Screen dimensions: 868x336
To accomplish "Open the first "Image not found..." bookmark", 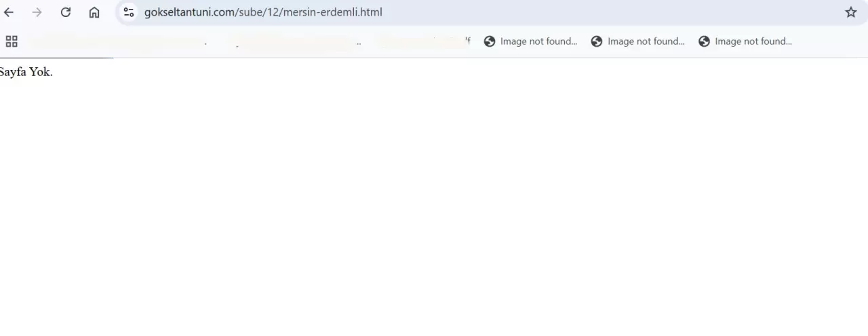I will pyautogui.click(x=530, y=41).
